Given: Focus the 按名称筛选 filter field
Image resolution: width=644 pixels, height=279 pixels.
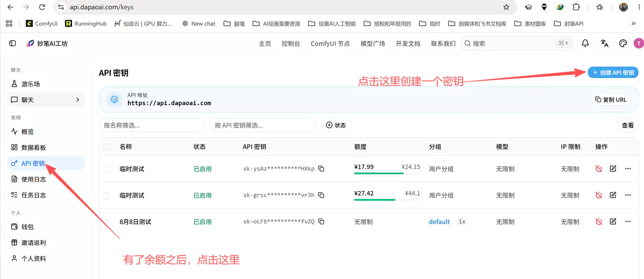Looking at the screenshot, I should [152, 125].
